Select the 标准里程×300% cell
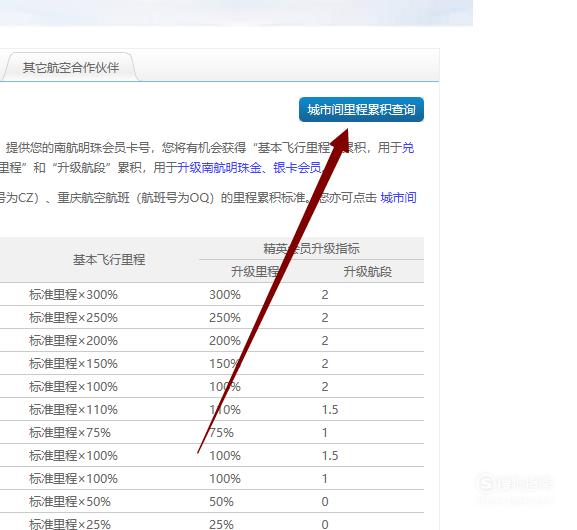Image resolution: width=577 pixels, height=530 pixels. coord(73,294)
